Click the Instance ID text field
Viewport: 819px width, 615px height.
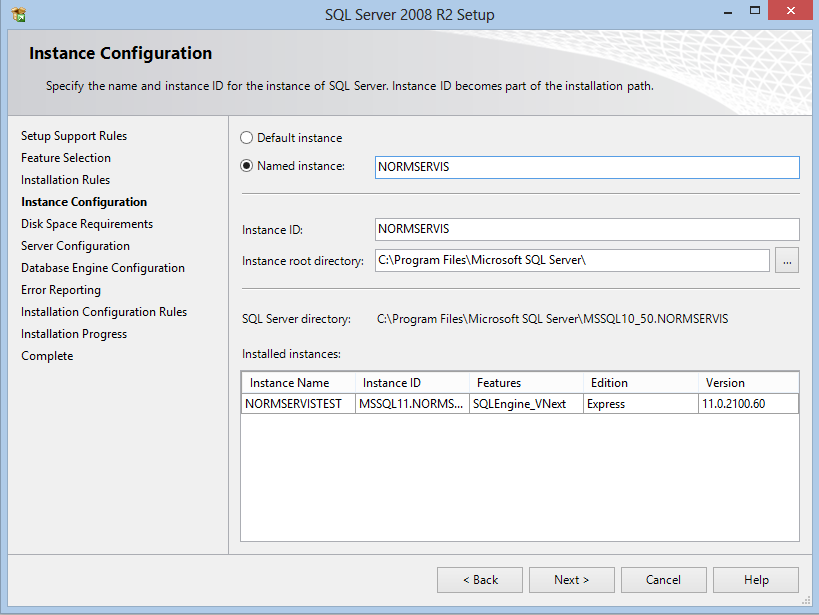pos(586,229)
